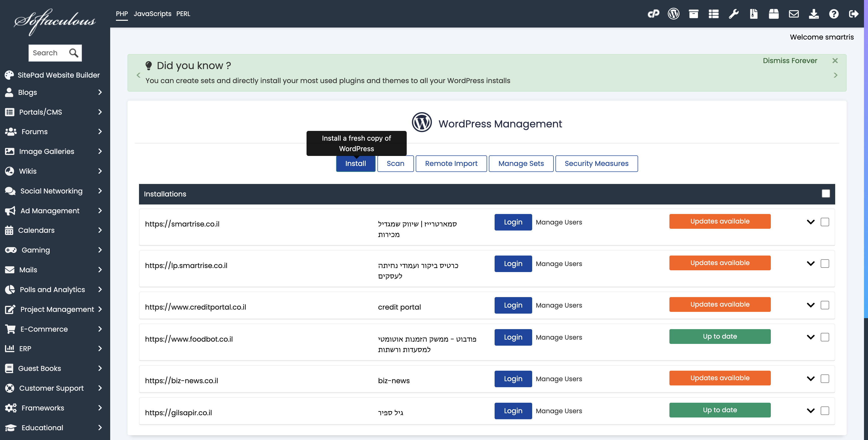868x440 pixels.
Task: Click the wrench settings icon
Action: [734, 14]
